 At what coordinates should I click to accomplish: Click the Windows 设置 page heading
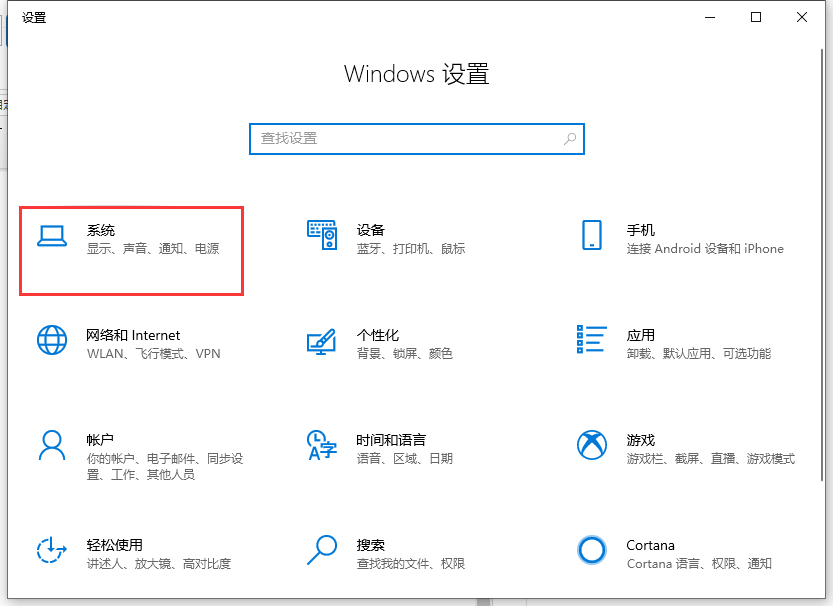pos(416,74)
